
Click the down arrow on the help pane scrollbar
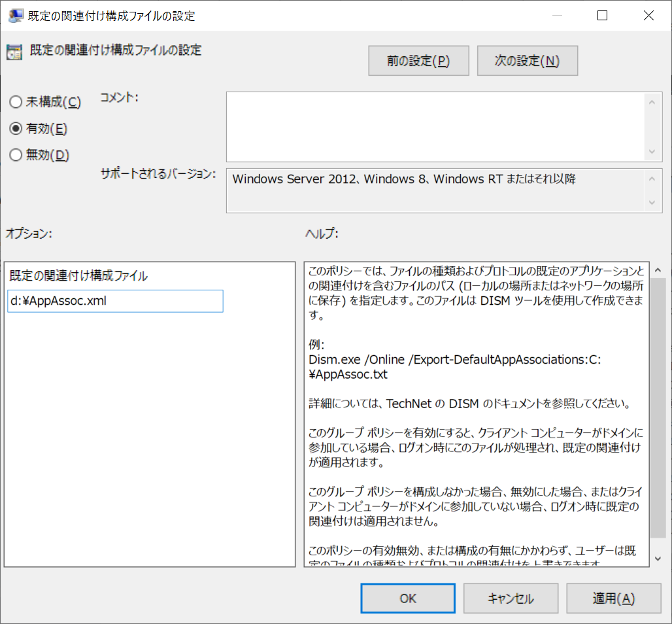[657, 559]
